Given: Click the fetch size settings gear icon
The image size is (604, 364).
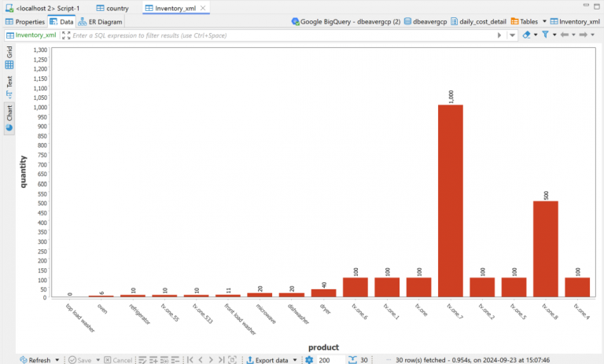Looking at the screenshot, I should pyautogui.click(x=309, y=359).
